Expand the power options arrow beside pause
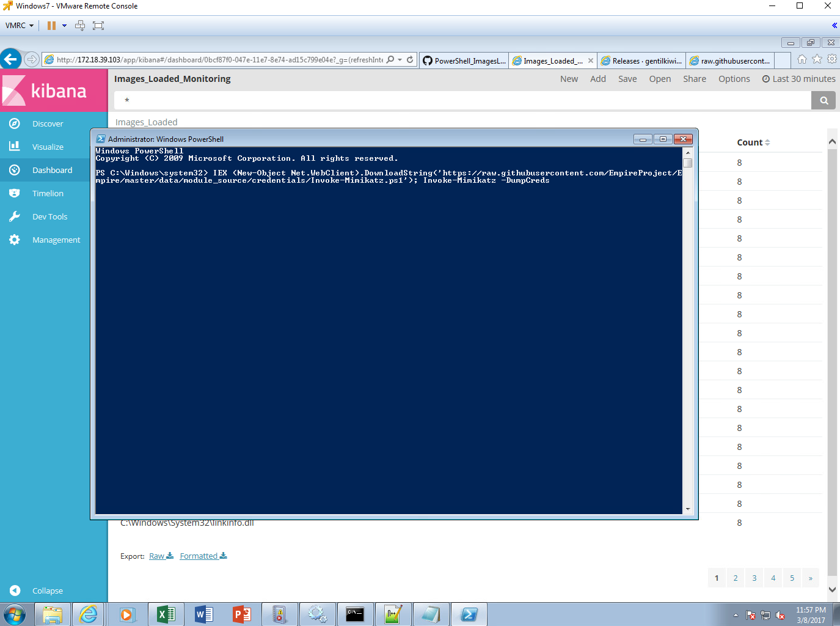The width and height of the screenshot is (840, 626). (64, 26)
